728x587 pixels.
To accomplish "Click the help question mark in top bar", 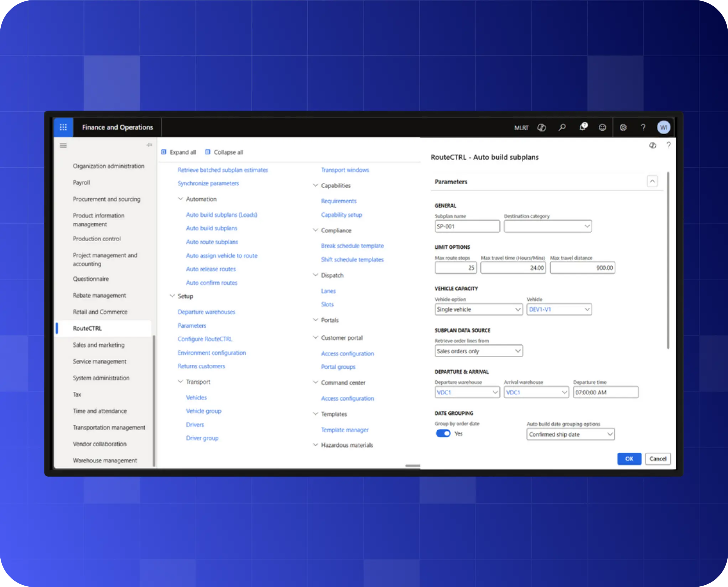I will pos(643,128).
